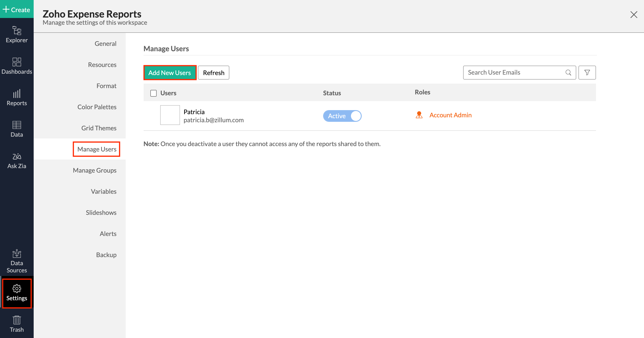644x338 pixels.
Task: Deactivate Patricia using the Active toggle
Action: (x=342, y=116)
